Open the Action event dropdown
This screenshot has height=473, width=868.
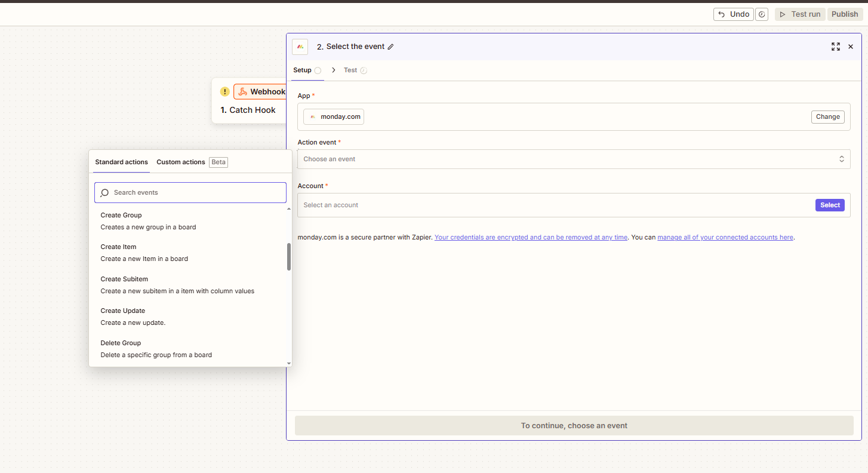573,159
